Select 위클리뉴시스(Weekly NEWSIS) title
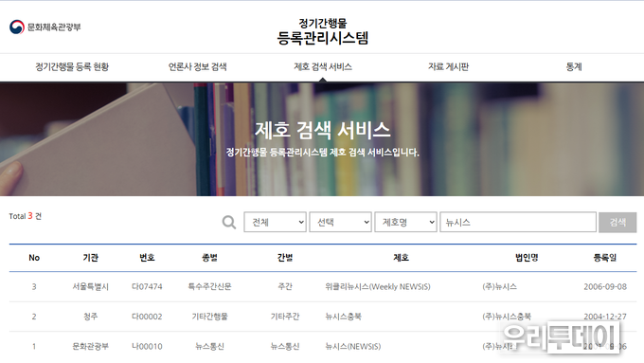This screenshot has width=644, height=363. coord(378,286)
